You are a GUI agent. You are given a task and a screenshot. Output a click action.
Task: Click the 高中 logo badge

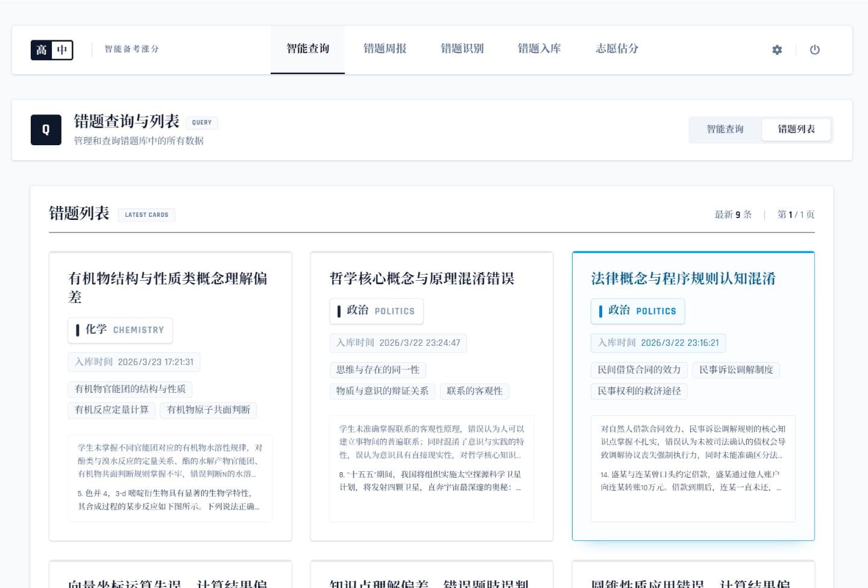coord(52,50)
